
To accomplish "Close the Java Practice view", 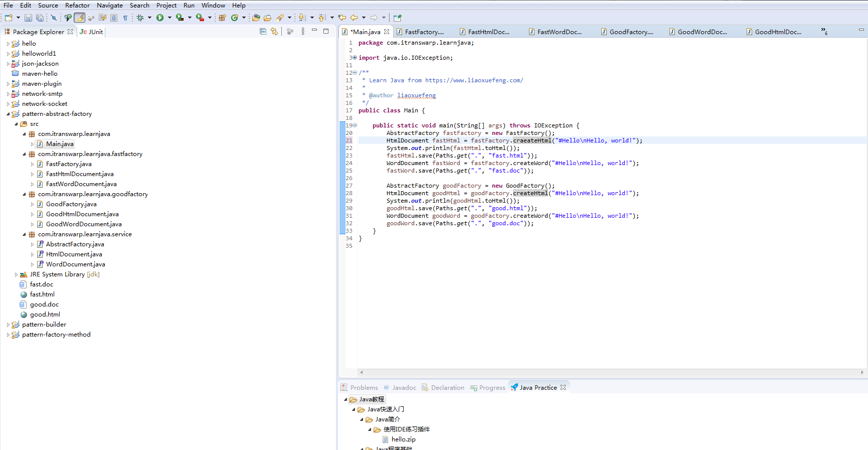I will 563,387.
